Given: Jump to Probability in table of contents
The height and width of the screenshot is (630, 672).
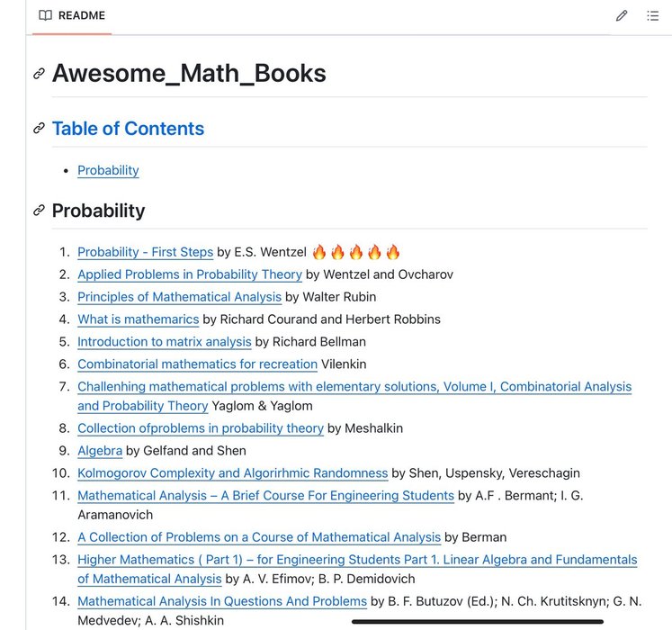Looking at the screenshot, I should 108,170.
